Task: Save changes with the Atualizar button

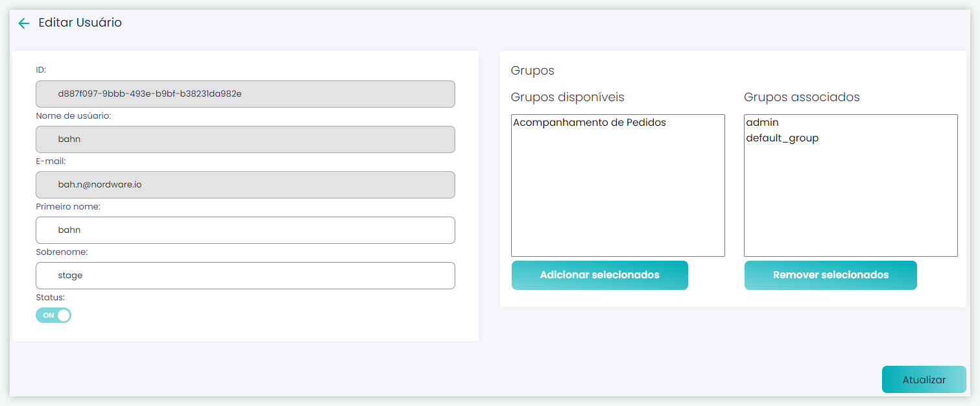Action: (924, 379)
